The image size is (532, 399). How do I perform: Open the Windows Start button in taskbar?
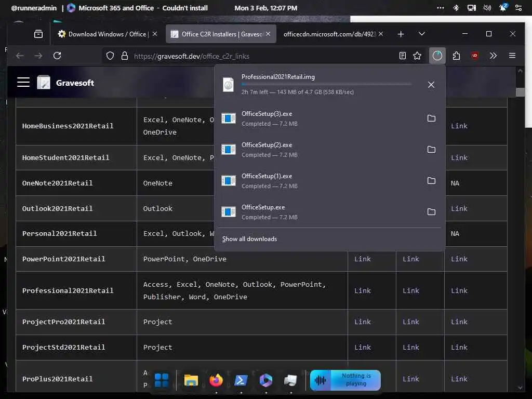click(x=162, y=380)
